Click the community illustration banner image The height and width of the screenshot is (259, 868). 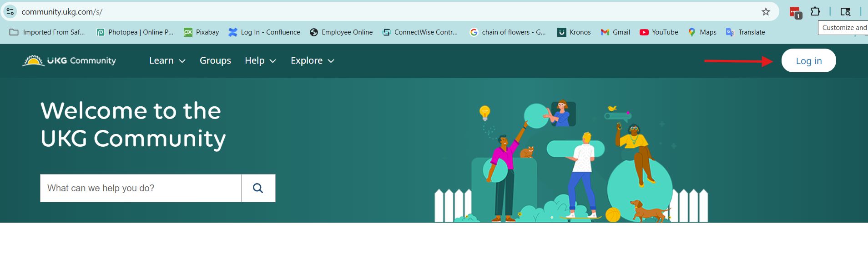571,161
